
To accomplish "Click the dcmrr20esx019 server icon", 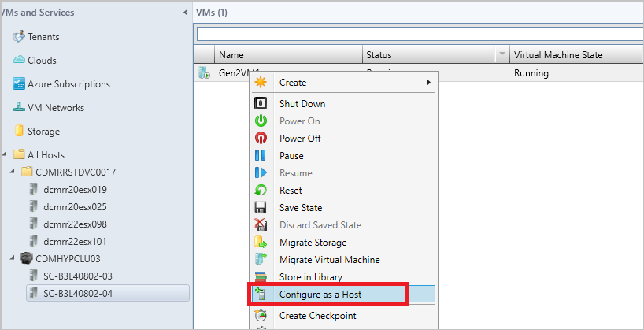I will (x=34, y=189).
